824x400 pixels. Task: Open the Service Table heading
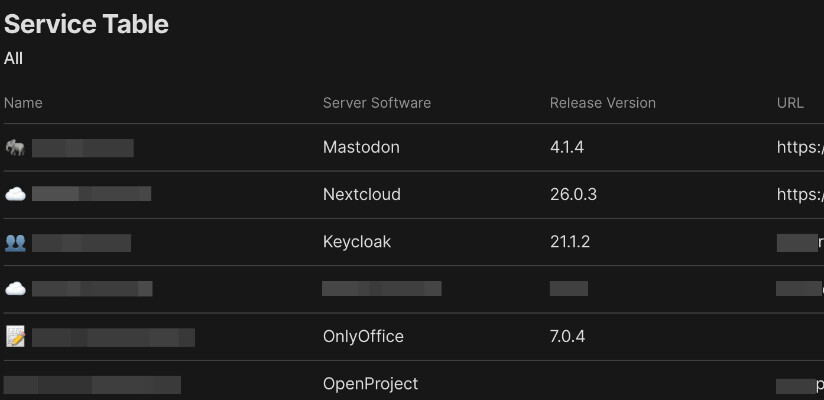coord(86,24)
